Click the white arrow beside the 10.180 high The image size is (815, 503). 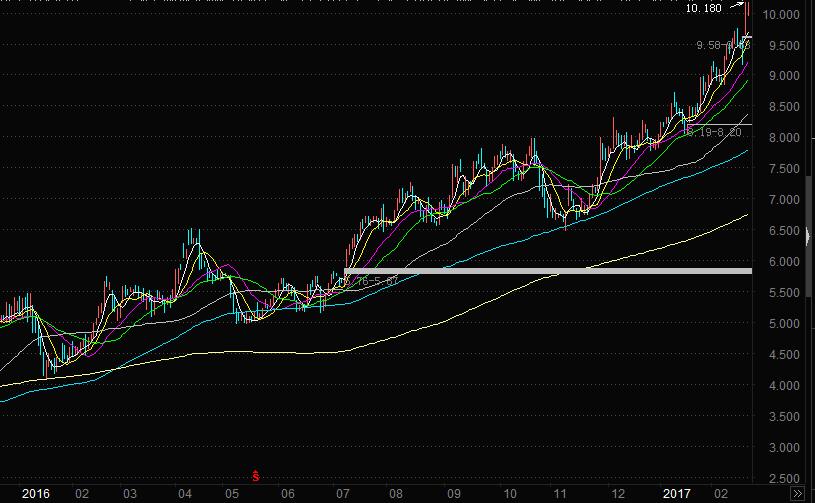point(736,8)
